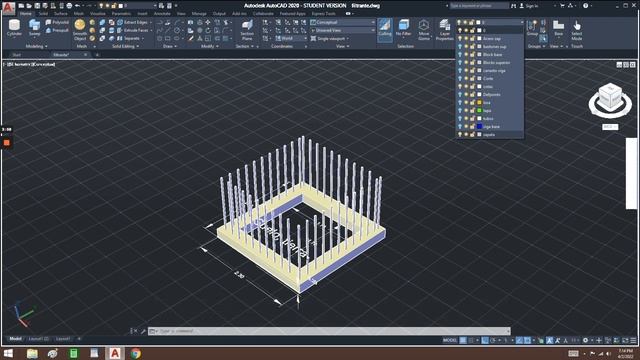This screenshot has height=360, width=640.
Task: Activate the Culling selection tool
Action: tap(385, 29)
